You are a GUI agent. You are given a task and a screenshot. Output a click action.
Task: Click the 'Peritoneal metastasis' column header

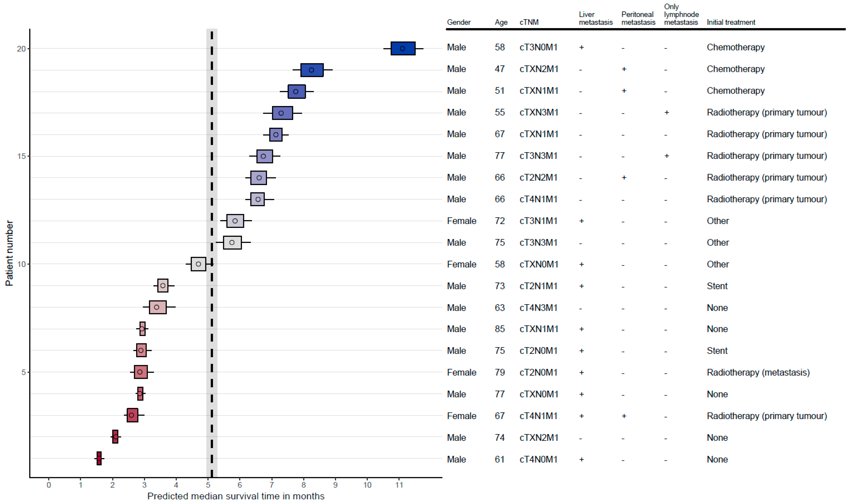pyautogui.click(x=638, y=18)
